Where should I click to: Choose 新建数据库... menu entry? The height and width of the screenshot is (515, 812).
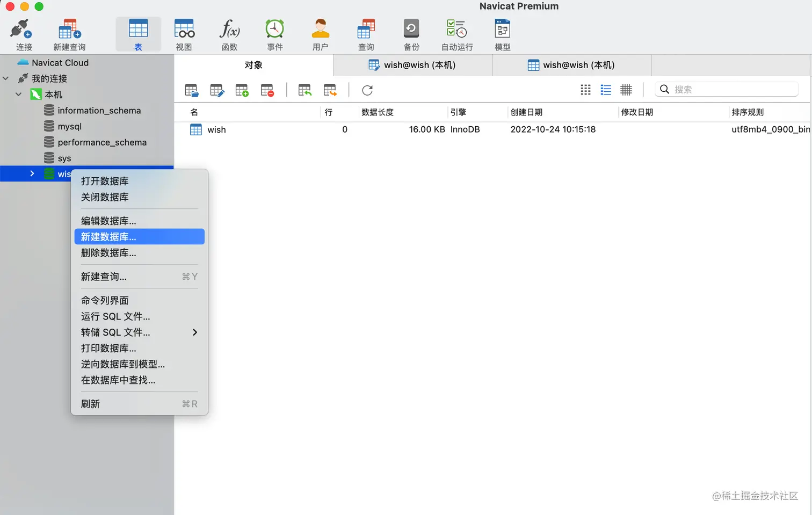(140, 237)
